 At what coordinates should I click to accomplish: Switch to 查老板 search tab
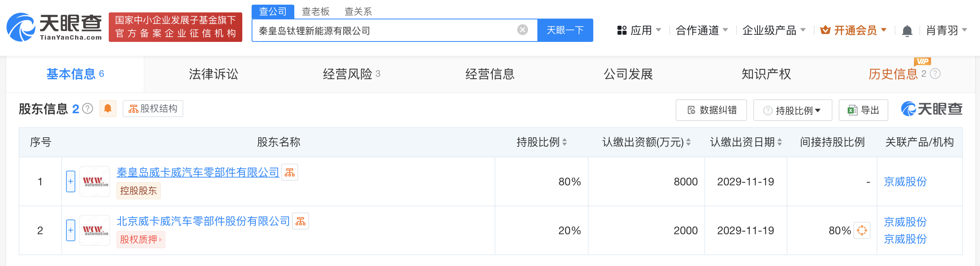316,12
